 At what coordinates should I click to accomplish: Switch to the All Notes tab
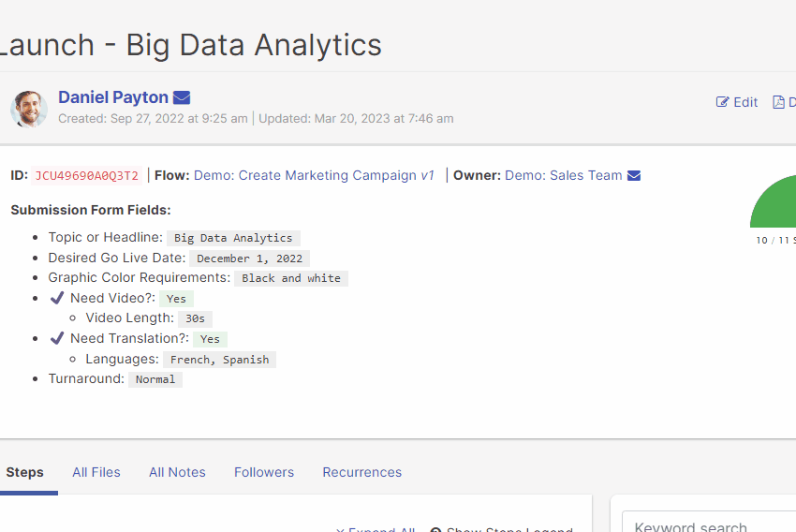click(177, 472)
